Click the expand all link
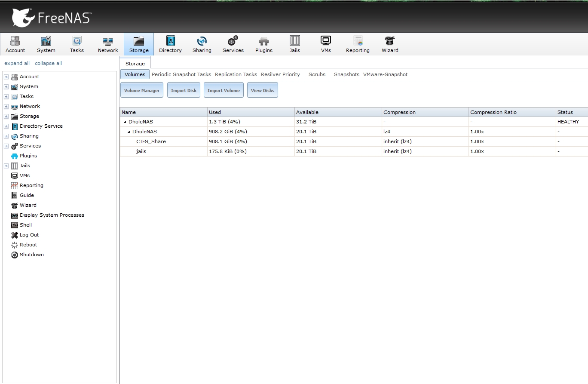This screenshot has width=588, height=384. (x=17, y=63)
